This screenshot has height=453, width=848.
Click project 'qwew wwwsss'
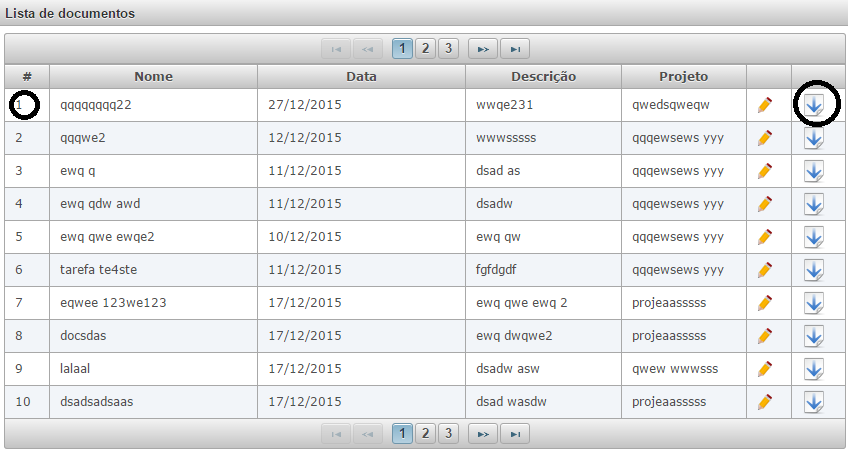click(675, 369)
